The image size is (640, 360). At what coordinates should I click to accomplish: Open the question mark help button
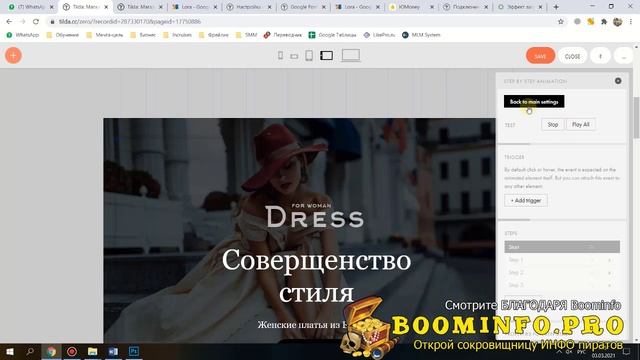[x=600, y=56]
